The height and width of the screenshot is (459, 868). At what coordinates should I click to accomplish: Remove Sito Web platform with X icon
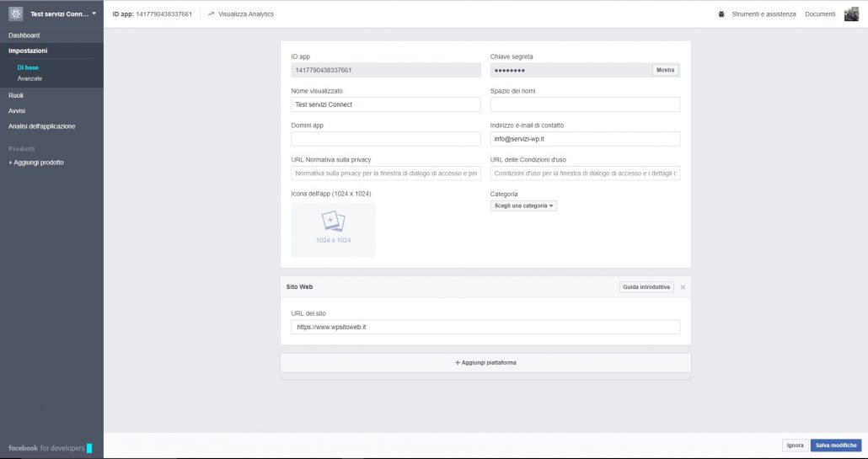[683, 287]
